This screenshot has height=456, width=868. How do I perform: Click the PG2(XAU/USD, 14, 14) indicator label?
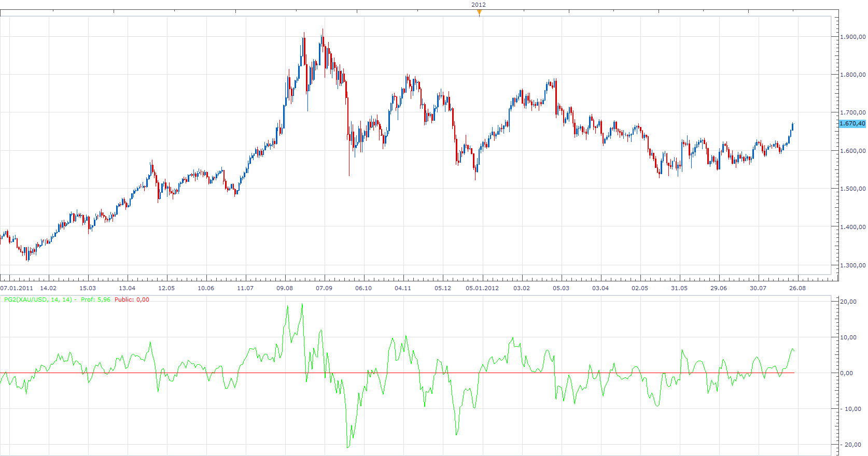click(38, 300)
